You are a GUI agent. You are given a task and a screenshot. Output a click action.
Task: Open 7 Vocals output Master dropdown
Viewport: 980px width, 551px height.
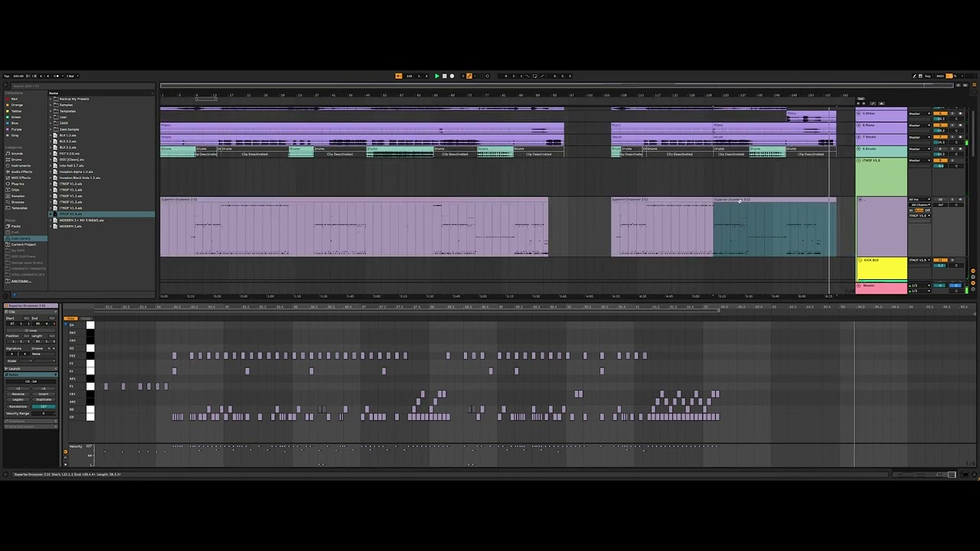coord(920,137)
